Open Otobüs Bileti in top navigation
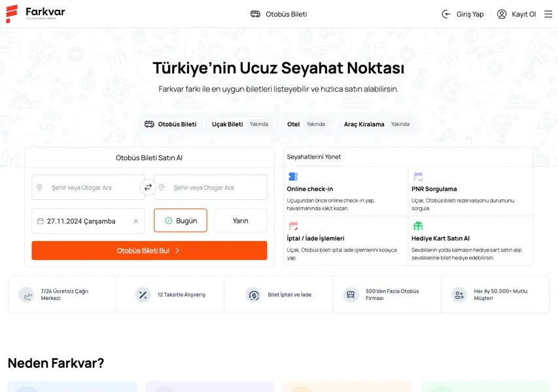Image resolution: width=558 pixels, height=392 pixels. (279, 14)
